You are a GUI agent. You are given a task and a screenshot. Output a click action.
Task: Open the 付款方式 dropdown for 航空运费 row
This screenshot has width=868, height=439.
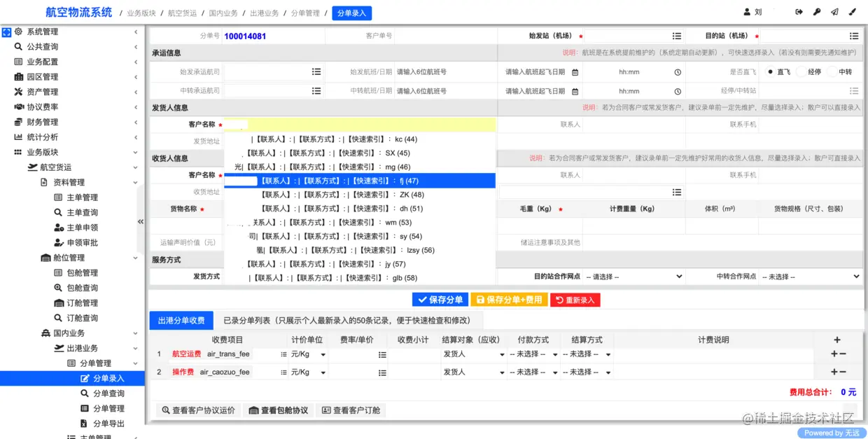(533, 354)
